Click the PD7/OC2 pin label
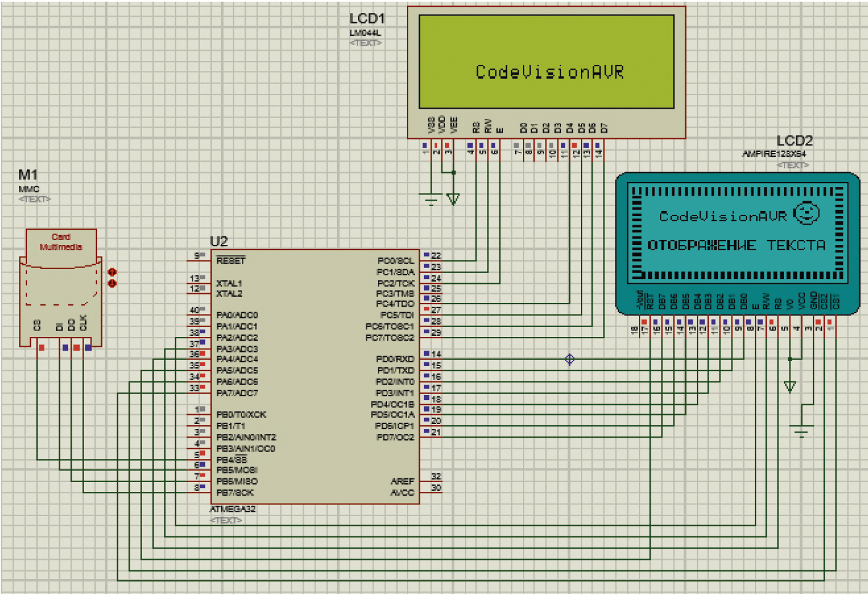This screenshot has width=868, height=595. point(395,438)
